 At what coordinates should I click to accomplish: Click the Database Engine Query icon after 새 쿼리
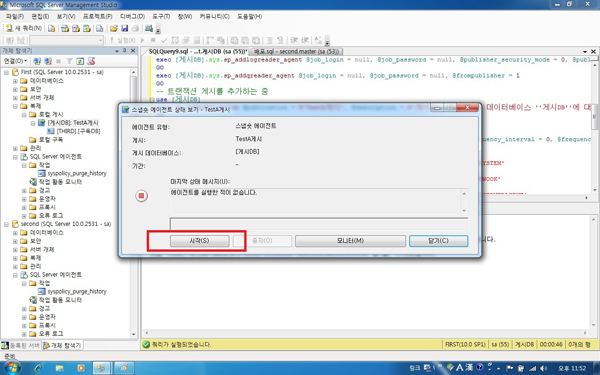point(51,28)
